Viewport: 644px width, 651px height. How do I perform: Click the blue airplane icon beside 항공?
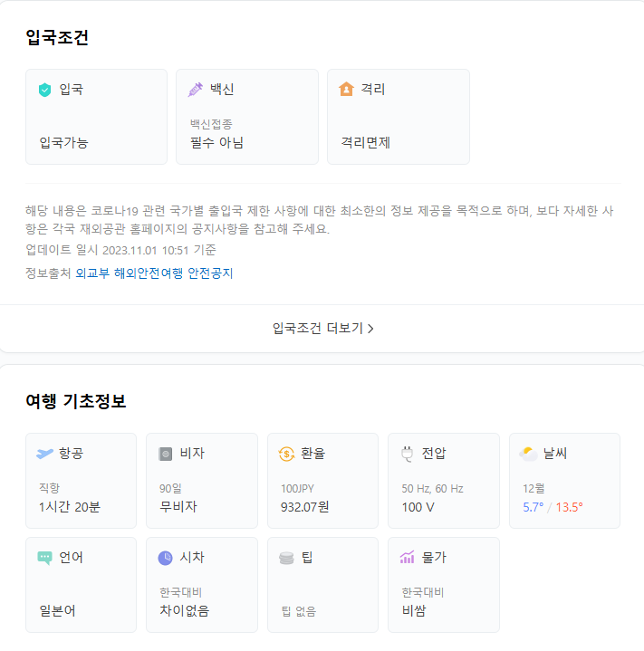(45, 454)
